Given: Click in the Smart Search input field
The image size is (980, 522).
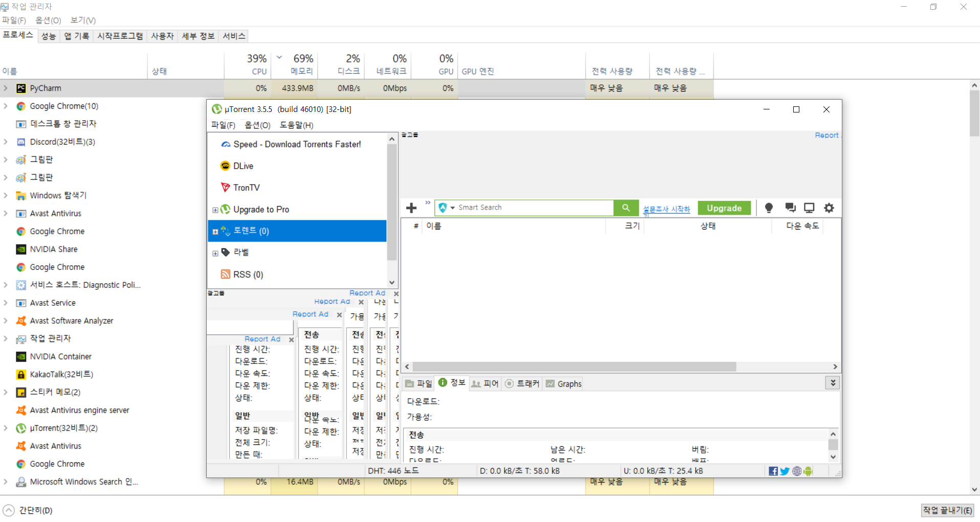Looking at the screenshot, I should [x=534, y=208].
